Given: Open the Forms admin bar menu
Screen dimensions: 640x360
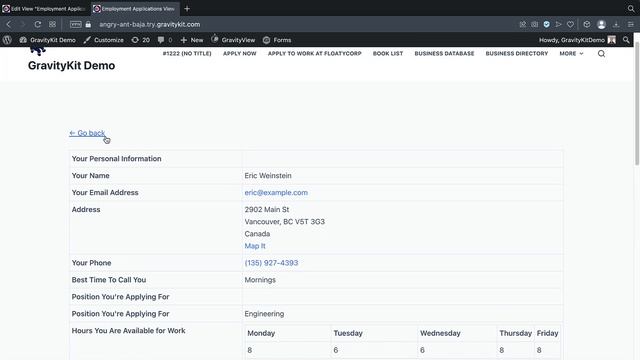Looking at the screenshot, I should point(277,40).
